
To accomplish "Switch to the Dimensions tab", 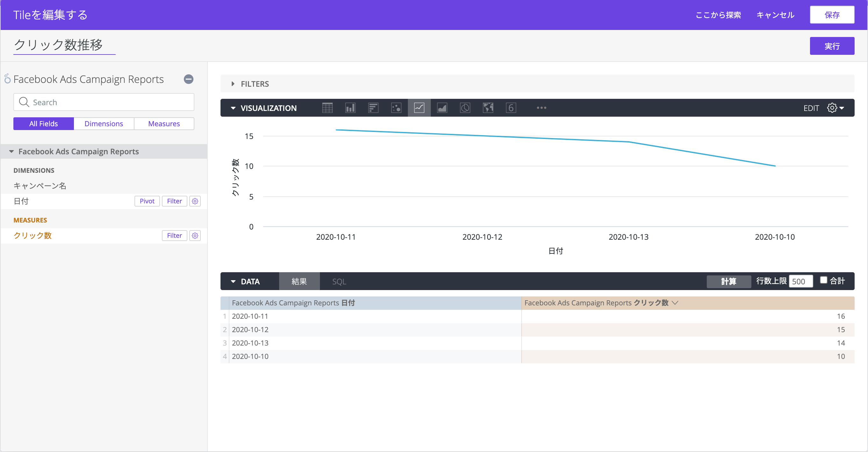I will 104,124.
